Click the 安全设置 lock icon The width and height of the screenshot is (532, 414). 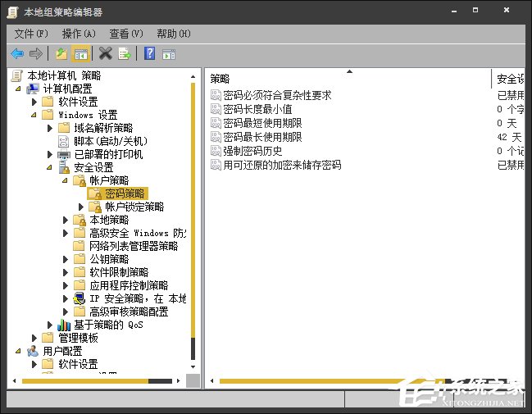(64, 167)
